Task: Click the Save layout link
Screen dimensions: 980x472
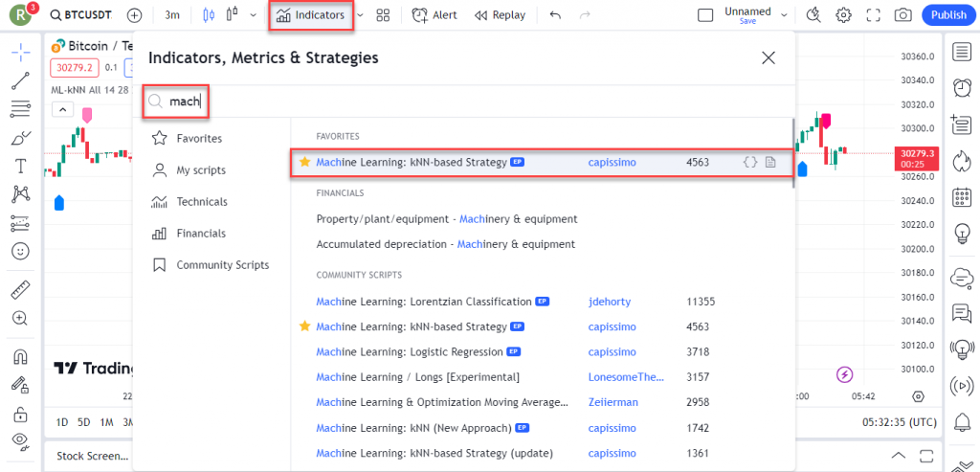Action: (747, 21)
